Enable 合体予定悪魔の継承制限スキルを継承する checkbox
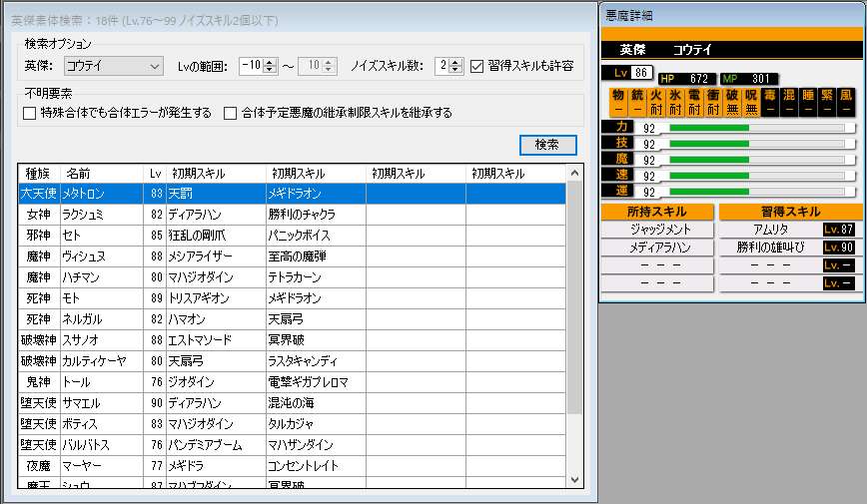Viewport: 867px width, 504px height. click(231, 113)
